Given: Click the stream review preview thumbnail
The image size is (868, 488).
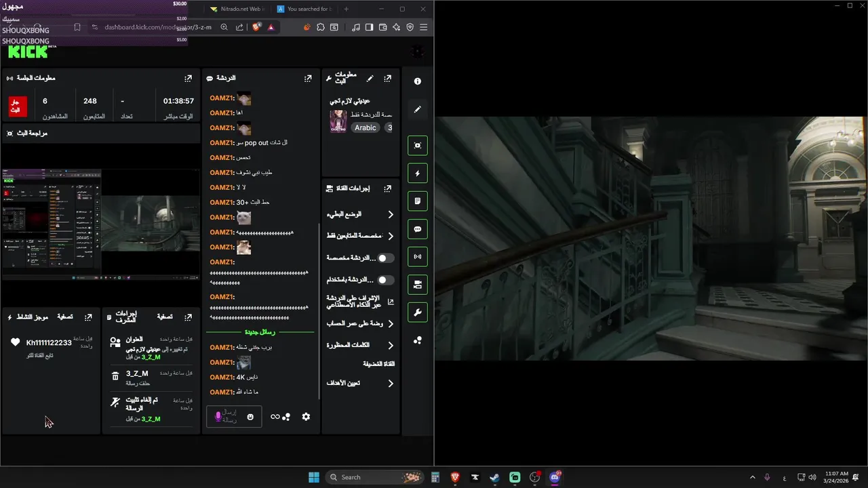Looking at the screenshot, I should pyautogui.click(x=101, y=224).
